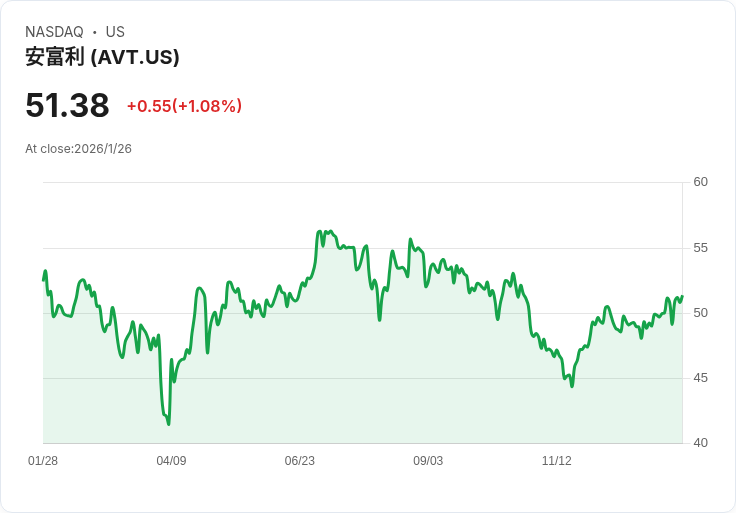Select the 01/28 date axis label

43,461
